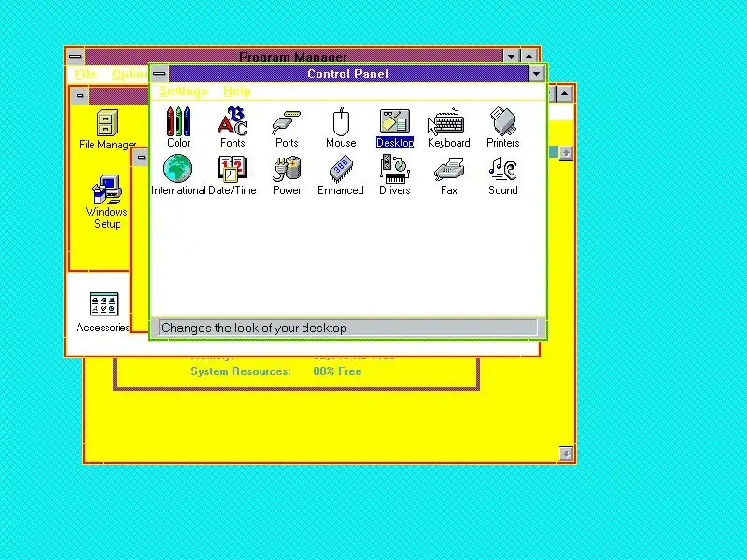
Task: Open the Keyboard settings icon
Action: [449, 127]
